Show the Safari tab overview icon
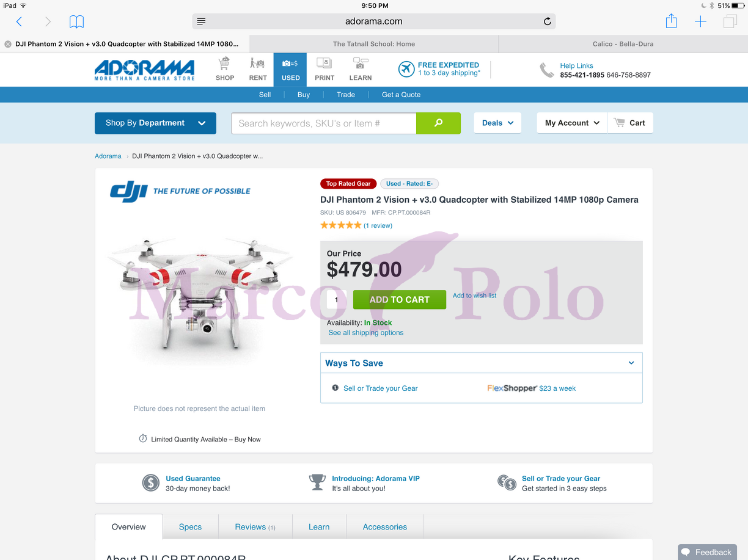 [x=730, y=22]
